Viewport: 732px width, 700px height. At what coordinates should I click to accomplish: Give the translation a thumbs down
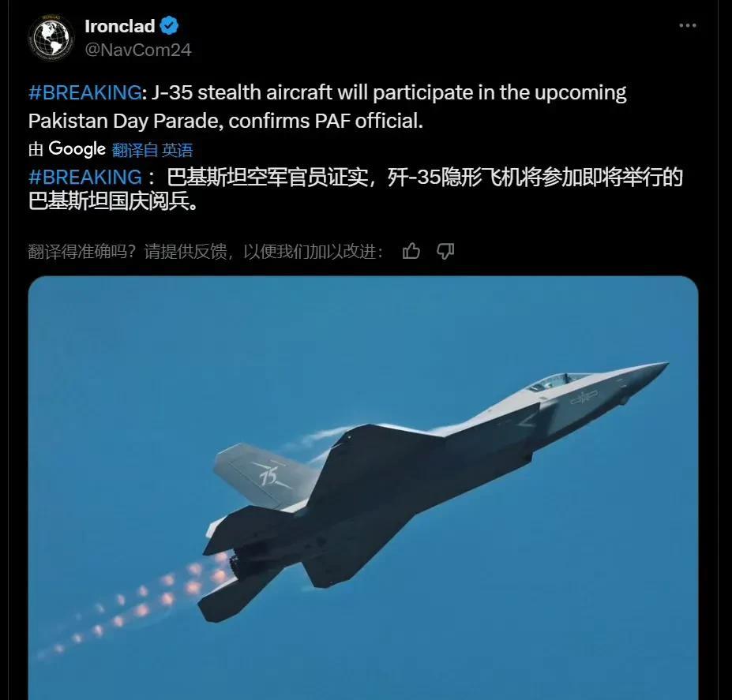(445, 251)
